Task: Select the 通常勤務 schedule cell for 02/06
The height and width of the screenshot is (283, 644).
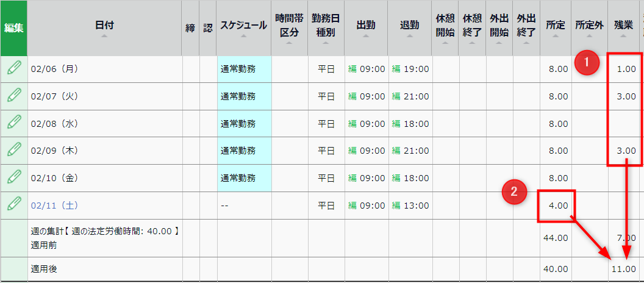Action: (244, 69)
